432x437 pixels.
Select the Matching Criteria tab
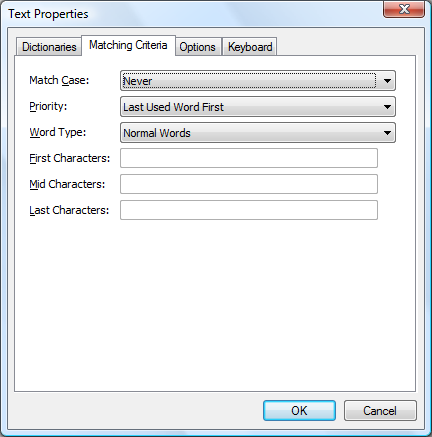128,45
